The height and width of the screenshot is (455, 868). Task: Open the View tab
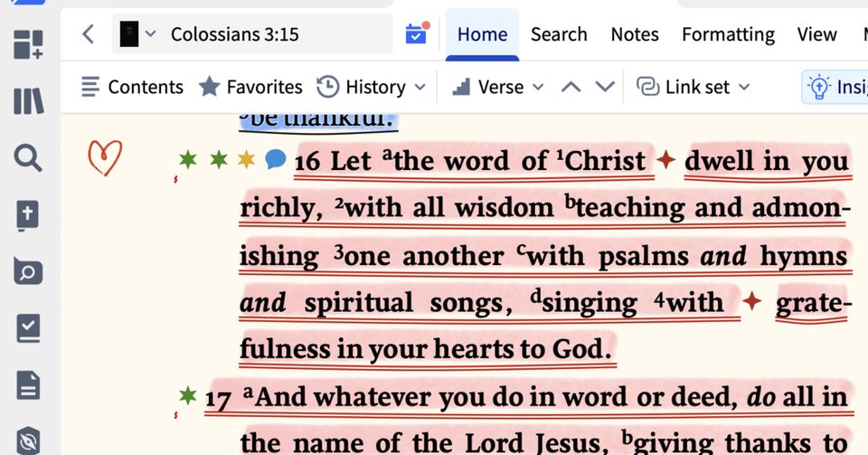click(816, 34)
